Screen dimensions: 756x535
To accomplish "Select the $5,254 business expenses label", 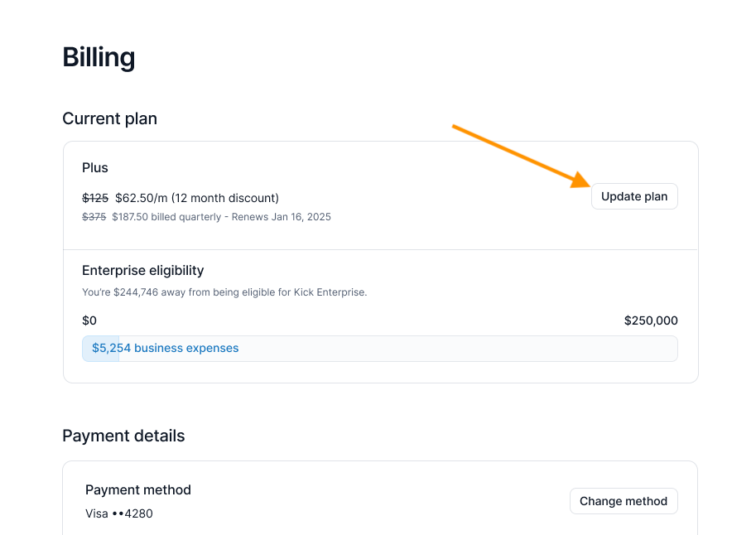I will click(165, 349).
